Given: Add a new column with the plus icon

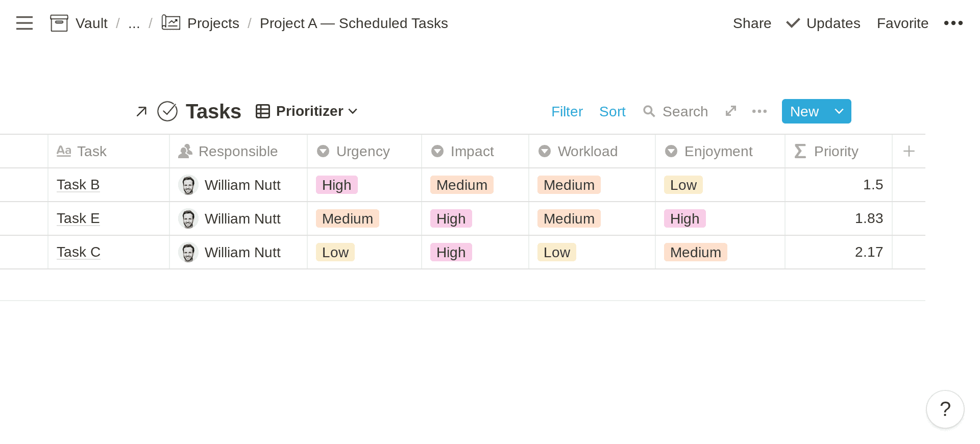Looking at the screenshot, I should click(909, 151).
